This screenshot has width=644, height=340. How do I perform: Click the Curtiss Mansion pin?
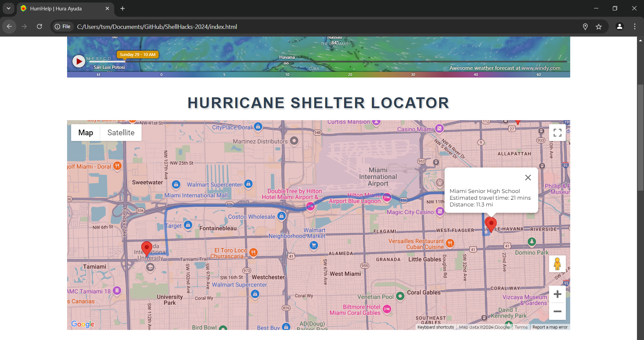tap(376, 123)
